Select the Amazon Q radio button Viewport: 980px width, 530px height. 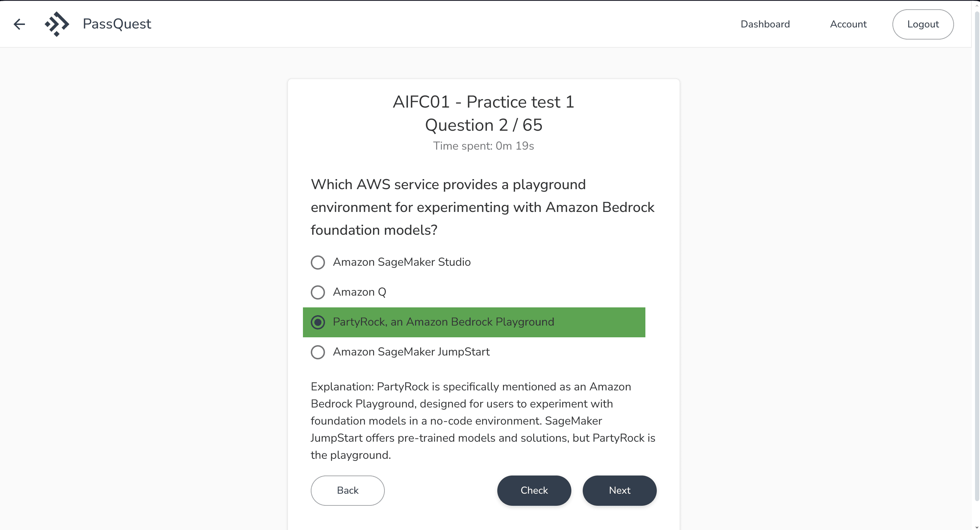tap(318, 292)
